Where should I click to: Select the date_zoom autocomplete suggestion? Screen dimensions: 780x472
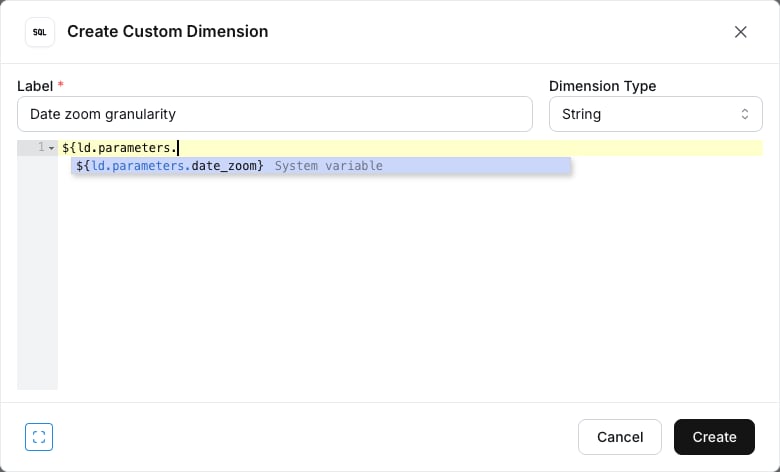point(321,166)
